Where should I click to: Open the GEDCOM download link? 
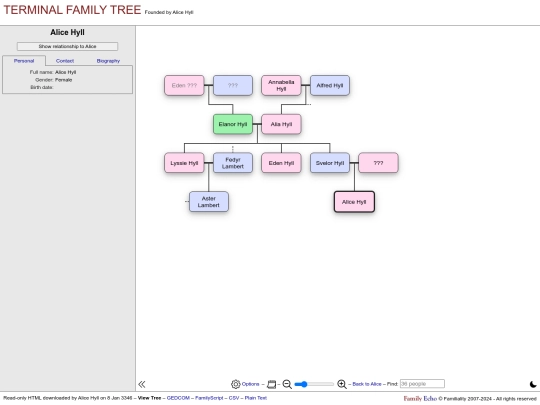coord(178,398)
